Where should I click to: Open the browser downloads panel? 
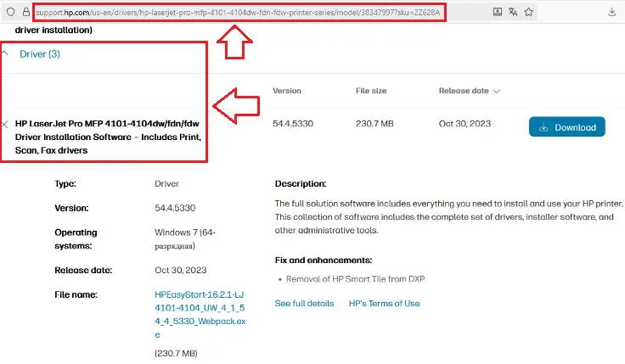coord(613,13)
